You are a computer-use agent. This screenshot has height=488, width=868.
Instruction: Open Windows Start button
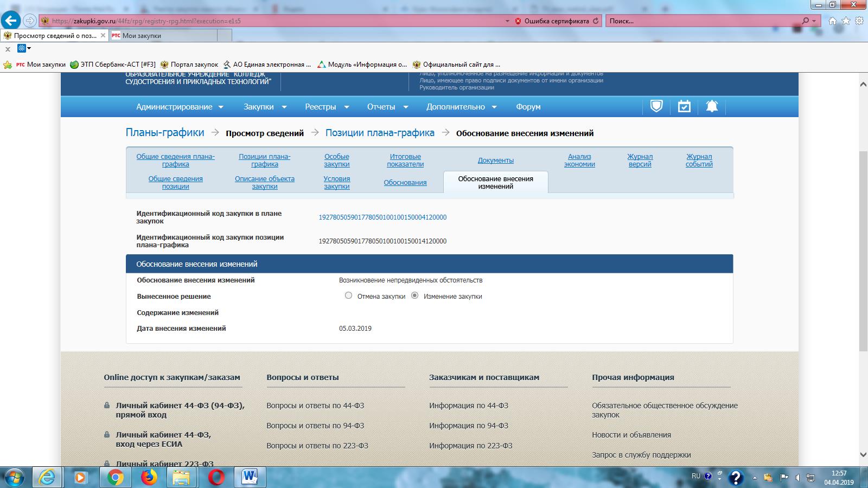coord(15,477)
